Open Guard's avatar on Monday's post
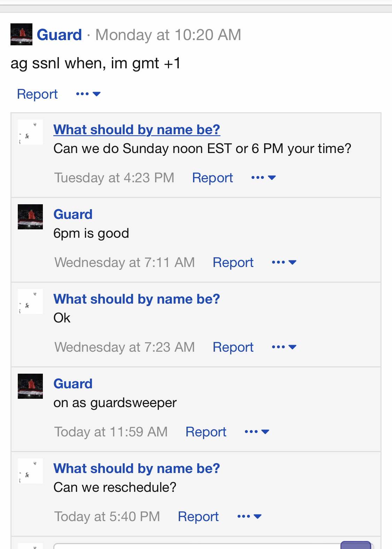Viewport: 392px width, 549px height. pyautogui.click(x=21, y=34)
